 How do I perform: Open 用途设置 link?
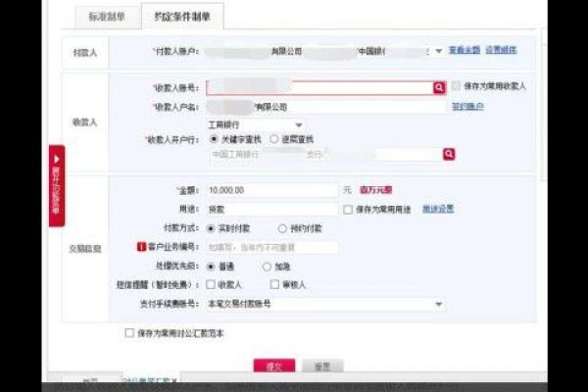click(438, 209)
